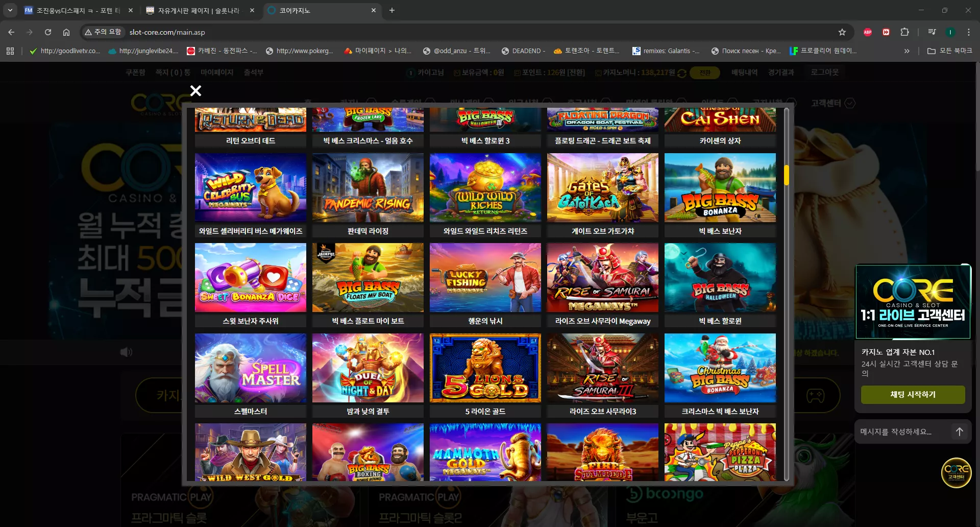Toggle the sound speaker icon
The image size is (980, 527).
pos(126,352)
